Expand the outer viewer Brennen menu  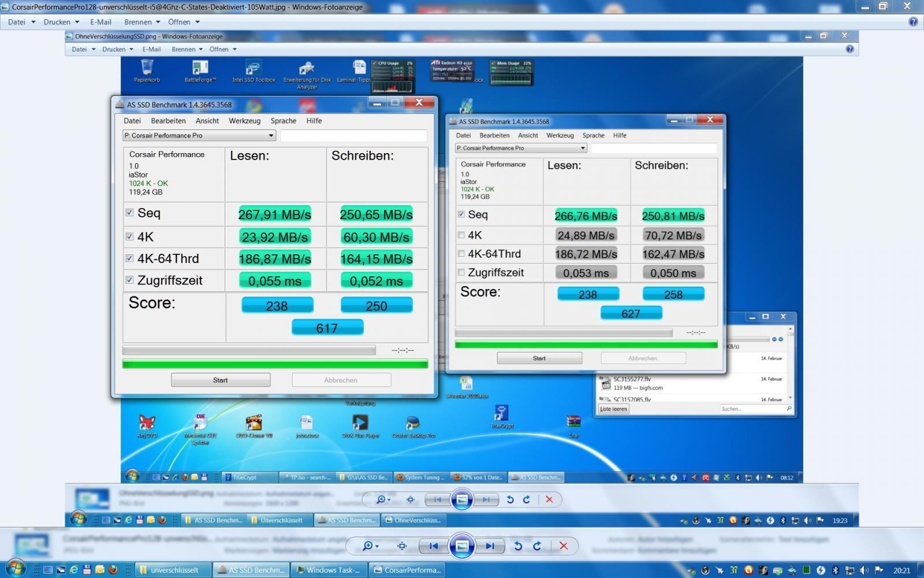(142, 22)
